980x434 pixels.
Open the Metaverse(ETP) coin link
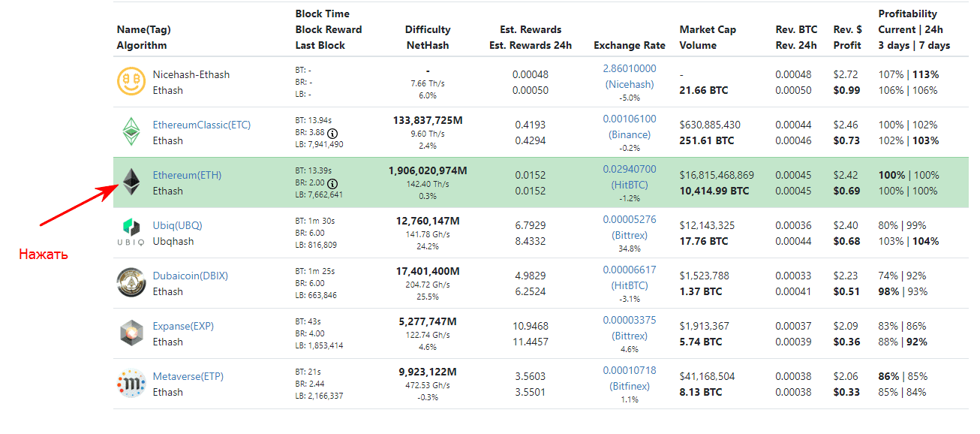coord(188,376)
